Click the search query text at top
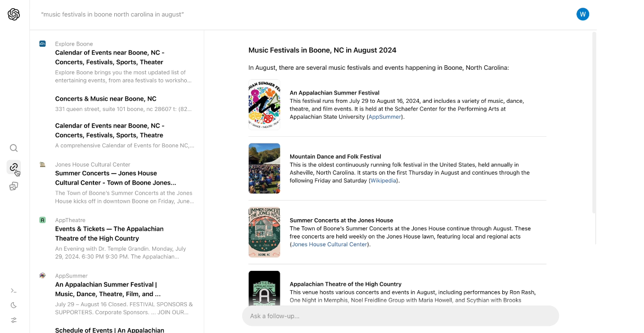This screenshot has height=333, width=644. (x=113, y=14)
